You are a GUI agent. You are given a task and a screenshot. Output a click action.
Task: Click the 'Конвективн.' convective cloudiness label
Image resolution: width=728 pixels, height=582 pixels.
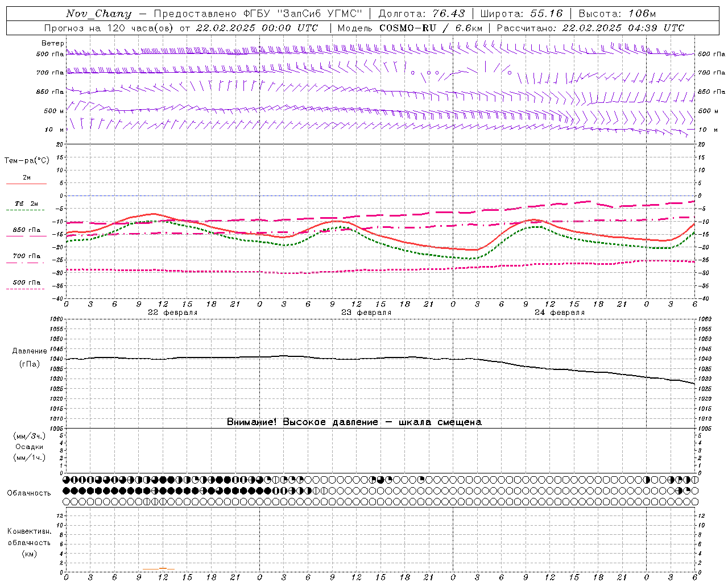coord(29,531)
